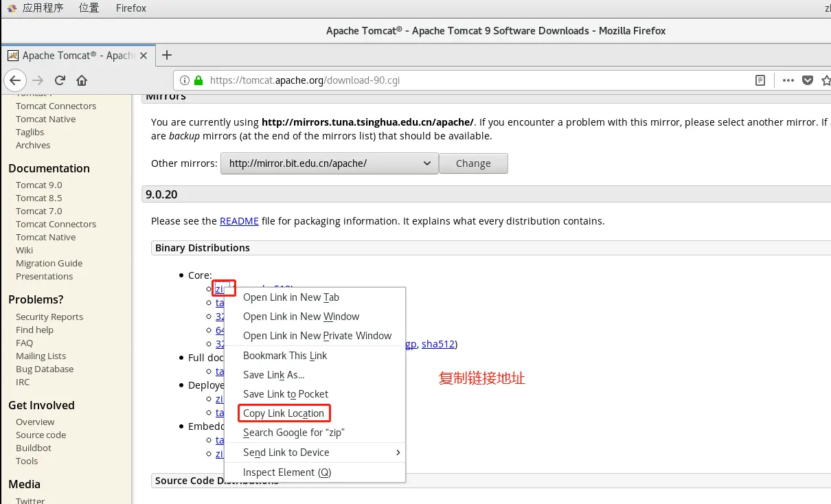Toggle reader view icon in the address bar

(760, 80)
